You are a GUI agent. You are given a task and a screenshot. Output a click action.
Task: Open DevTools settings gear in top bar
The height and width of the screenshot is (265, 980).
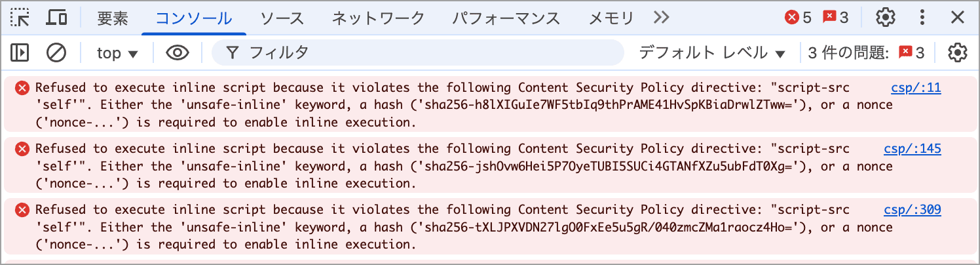click(886, 18)
